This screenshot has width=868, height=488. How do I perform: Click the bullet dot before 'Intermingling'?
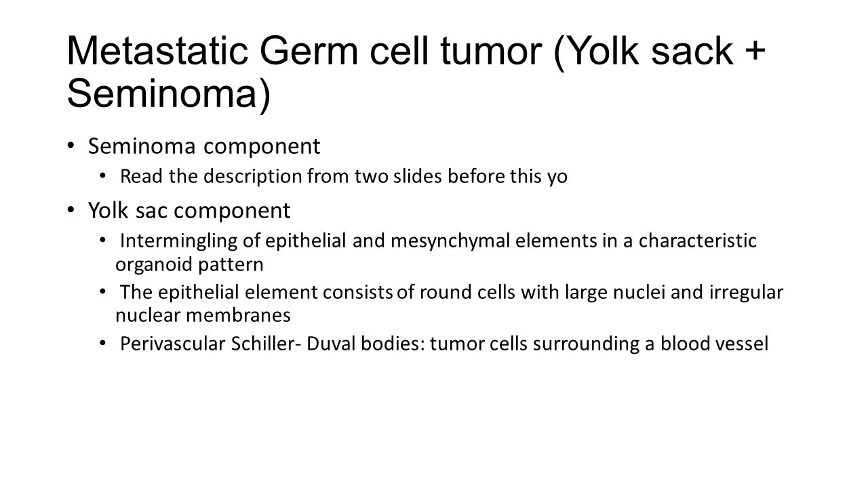coord(102,241)
